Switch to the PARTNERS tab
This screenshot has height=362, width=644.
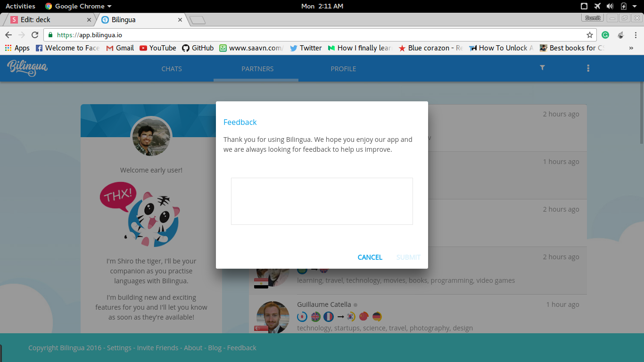257,69
